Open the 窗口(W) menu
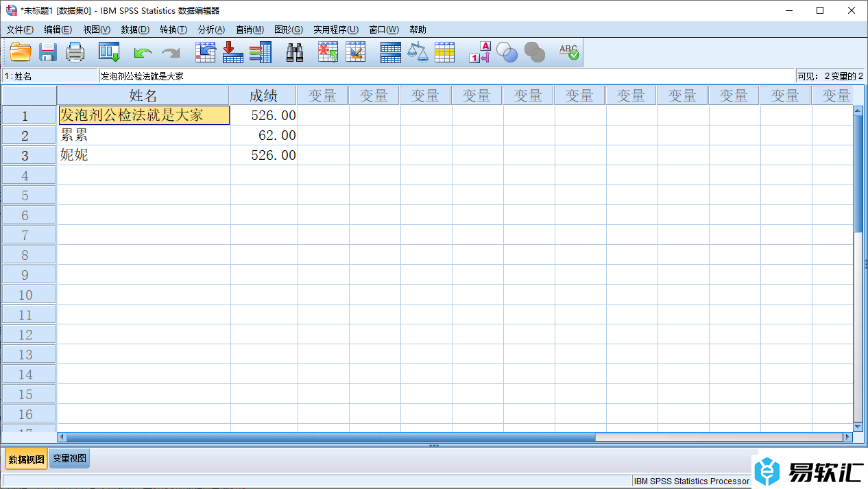Image resolution: width=868 pixels, height=489 pixels. point(384,29)
